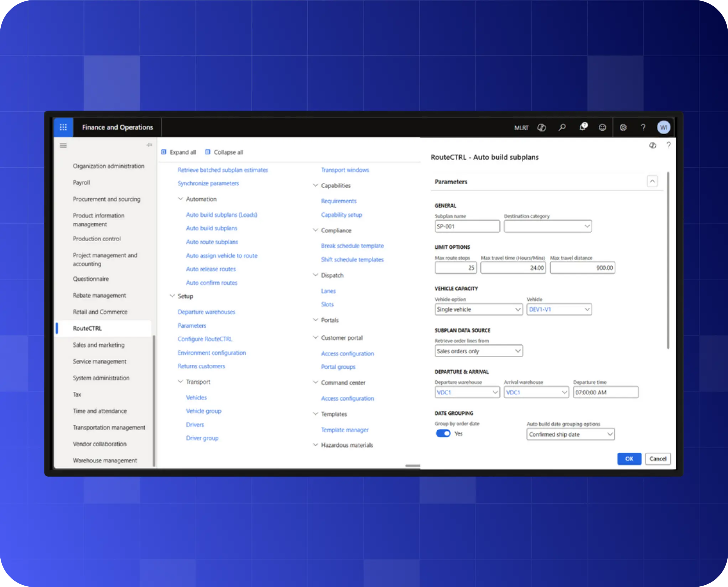Viewport: 728px width, 587px height.
Task: Collapse the Automation group
Action: (180, 199)
